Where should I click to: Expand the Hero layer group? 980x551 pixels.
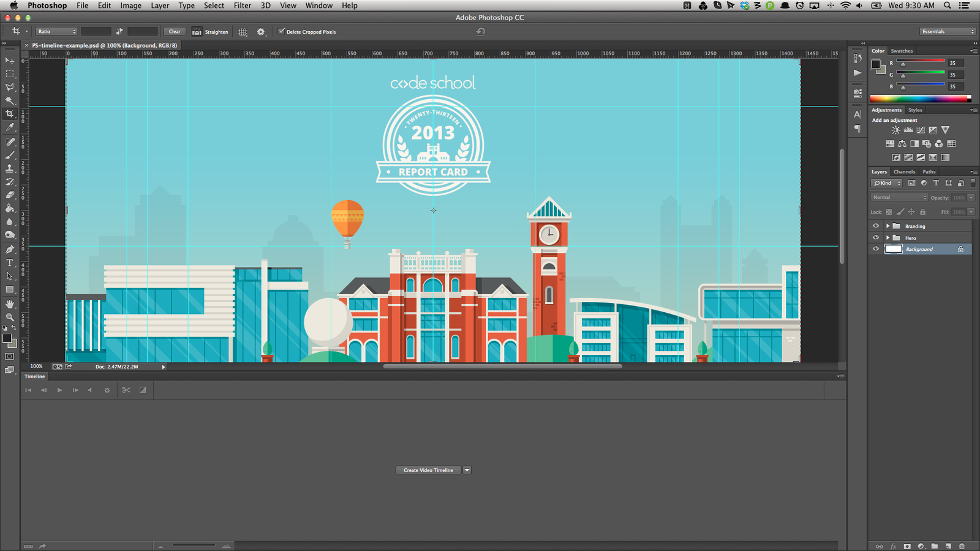(888, 238)
